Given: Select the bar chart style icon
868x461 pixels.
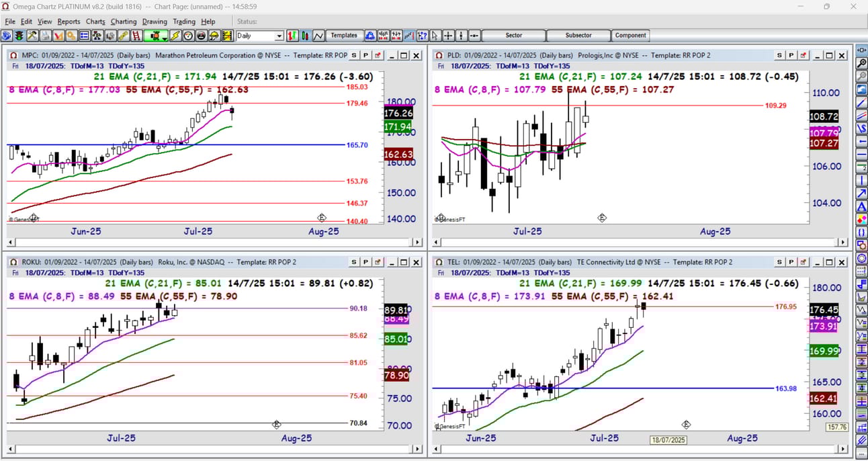Looking at the screenshot, I should click(292, 36).
